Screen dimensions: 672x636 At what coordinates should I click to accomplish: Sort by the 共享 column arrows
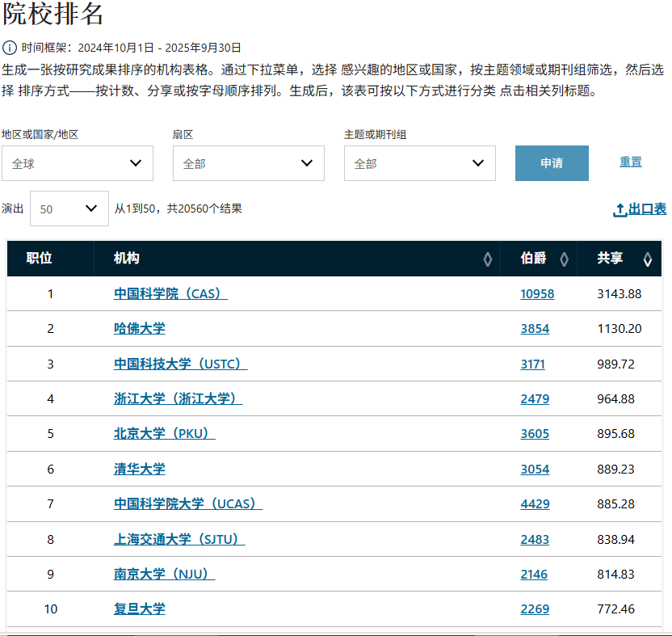pyautogui.click(x=648, y=259)
